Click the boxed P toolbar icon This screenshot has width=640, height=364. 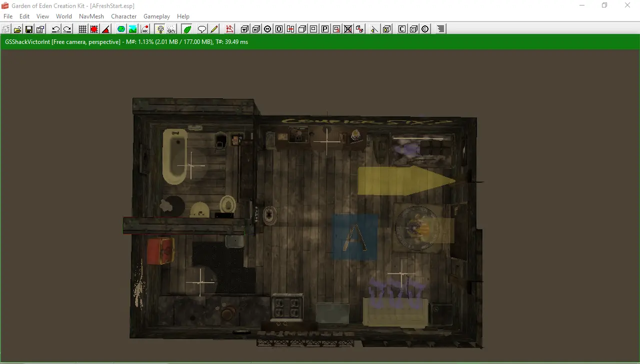(x=325, y=29)
